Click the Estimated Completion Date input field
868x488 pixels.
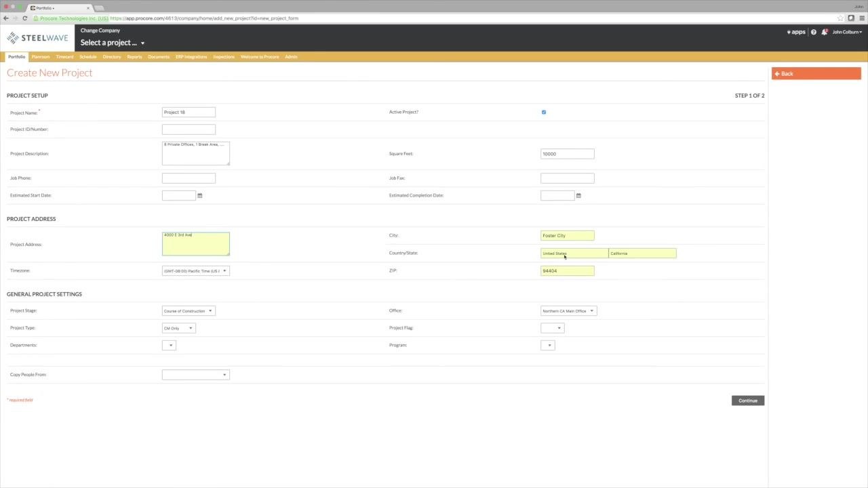[x=557, y=195]
